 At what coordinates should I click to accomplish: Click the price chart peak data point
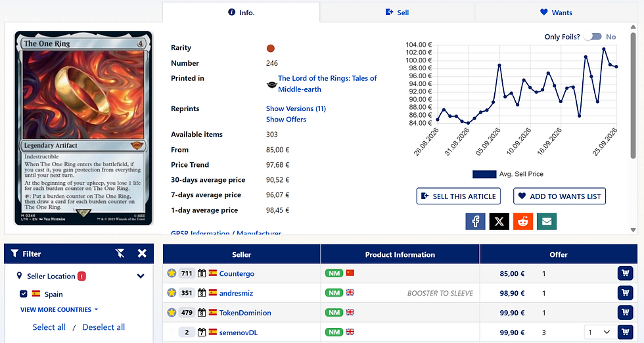pos(604,49)
